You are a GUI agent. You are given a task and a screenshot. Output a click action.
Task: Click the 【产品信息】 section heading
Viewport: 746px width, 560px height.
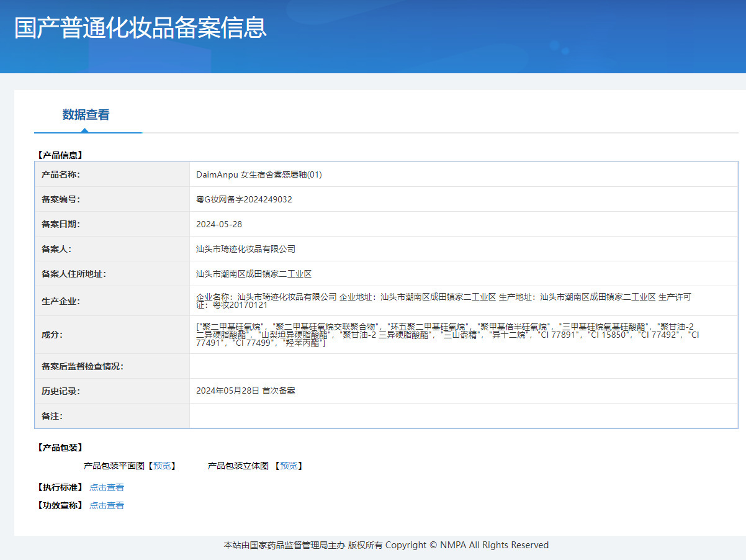pyautogui.click(x=60, y=155)
